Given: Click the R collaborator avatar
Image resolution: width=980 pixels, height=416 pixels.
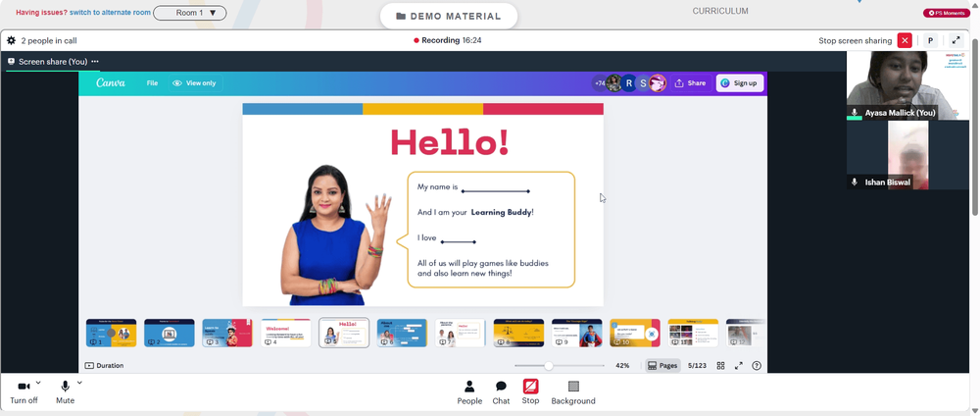Looking at the screenshot, I should (x=629, y=83).
